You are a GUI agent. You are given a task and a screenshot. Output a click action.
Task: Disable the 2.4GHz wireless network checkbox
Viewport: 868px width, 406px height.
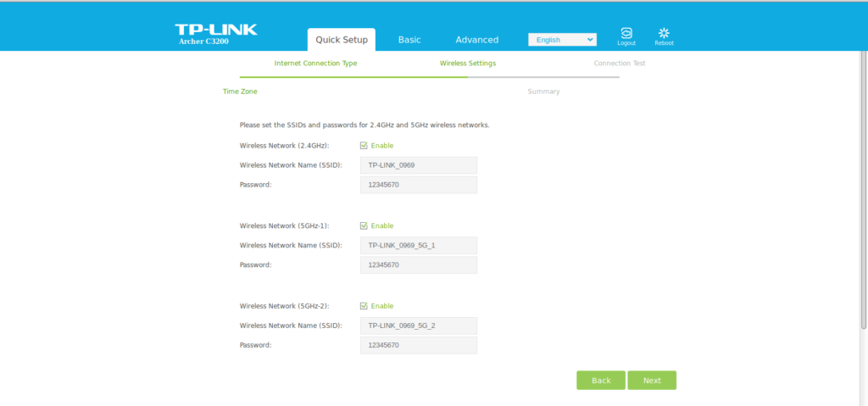tap(364, 146)
